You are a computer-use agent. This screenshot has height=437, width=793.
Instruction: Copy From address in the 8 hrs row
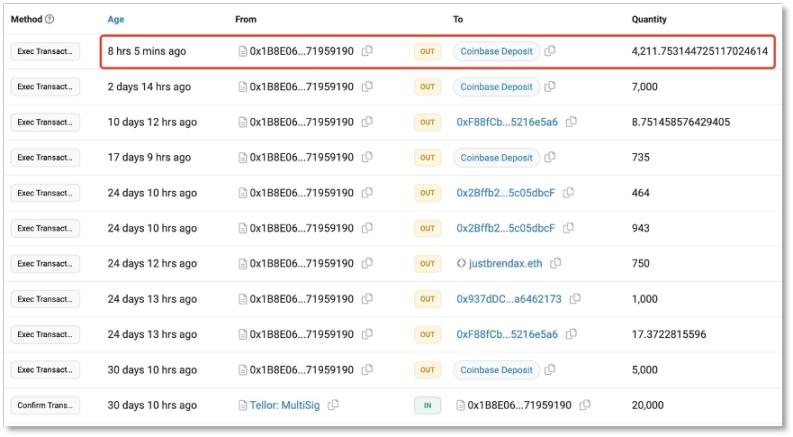pyautogui.click(x=368, y=51)
